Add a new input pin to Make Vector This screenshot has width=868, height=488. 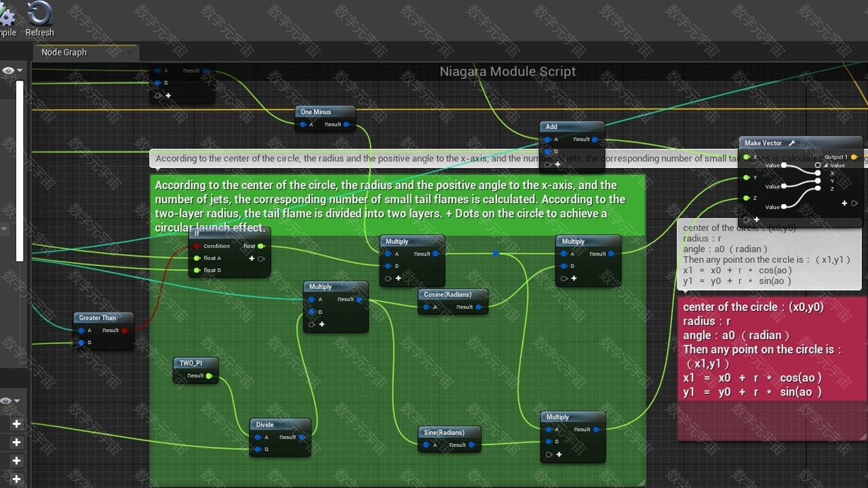click(757, 220)
